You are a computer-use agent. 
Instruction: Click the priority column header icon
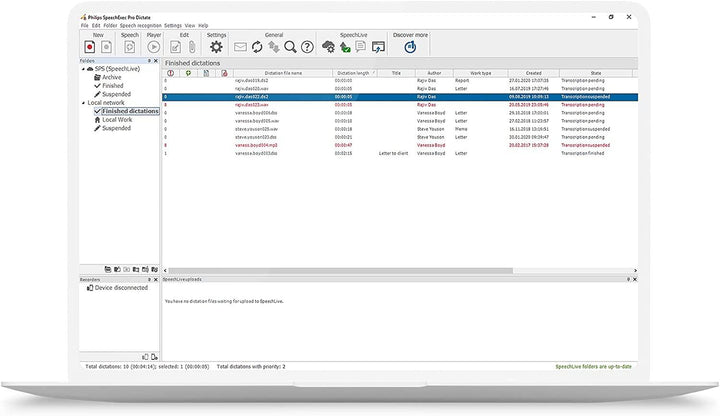coord(170,73)
